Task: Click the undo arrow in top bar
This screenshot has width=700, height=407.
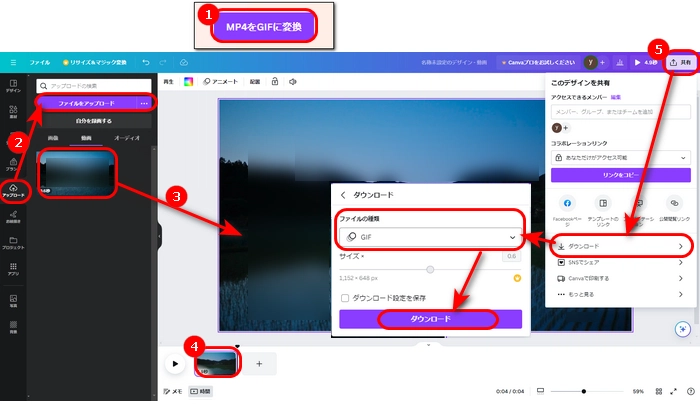Action: pos(146,62)
